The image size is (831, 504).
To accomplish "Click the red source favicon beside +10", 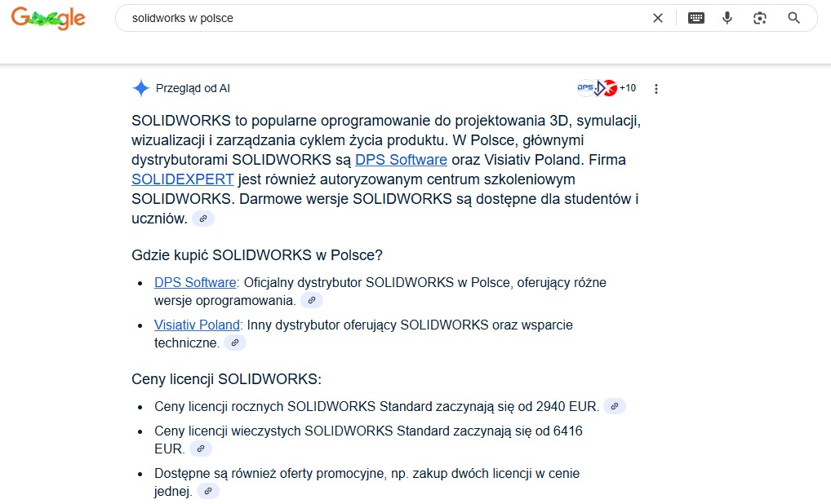I will pos(610,88).
